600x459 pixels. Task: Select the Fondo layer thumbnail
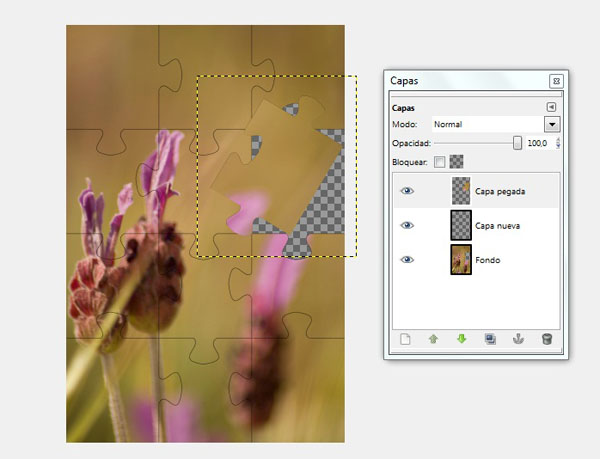pos(461,260)
